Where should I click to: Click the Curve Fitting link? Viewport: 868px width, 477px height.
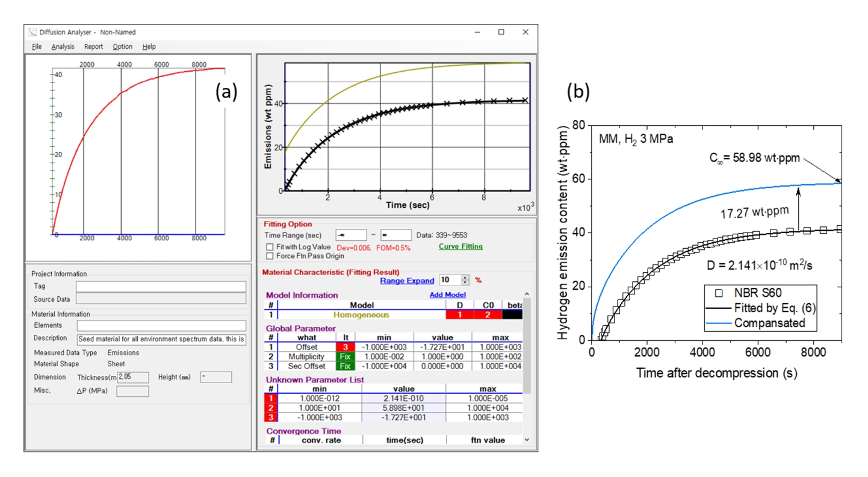(x=460, y=246)
